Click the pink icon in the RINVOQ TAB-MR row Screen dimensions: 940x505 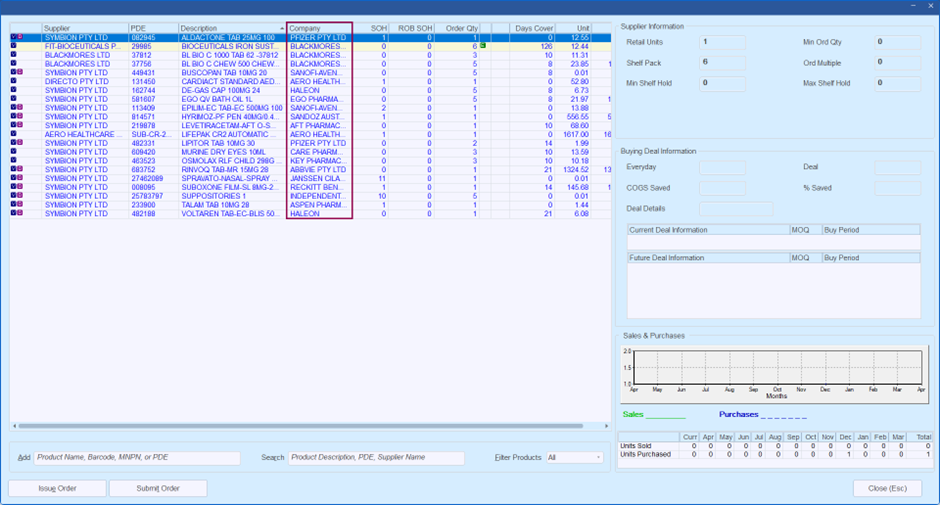20,169
